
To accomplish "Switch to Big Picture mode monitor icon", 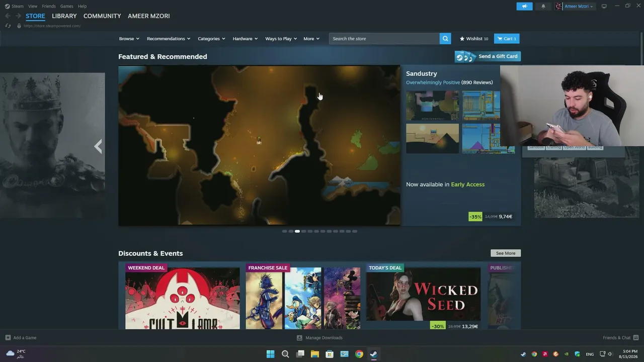I will 604,6.
